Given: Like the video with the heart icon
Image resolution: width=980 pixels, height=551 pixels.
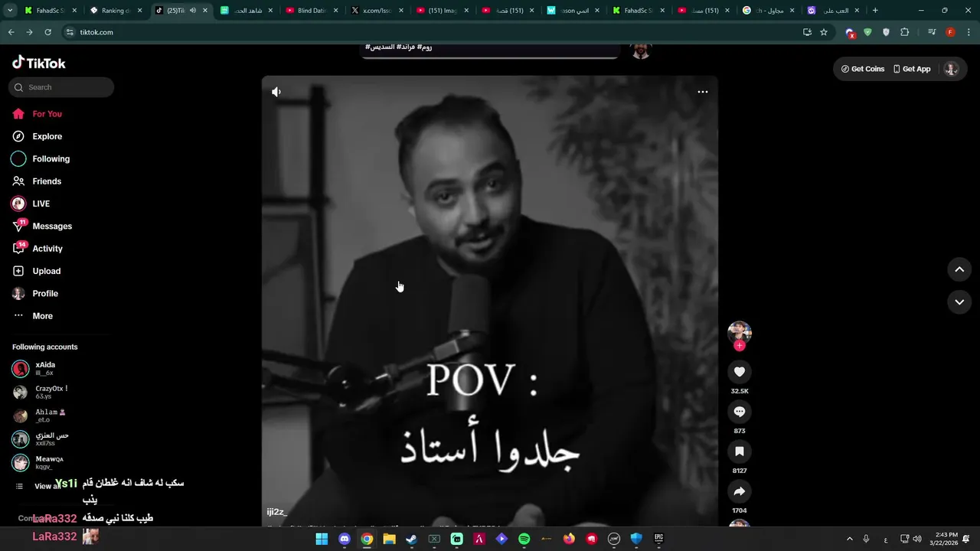Looking at the screenshot, I should click(740, 372).
